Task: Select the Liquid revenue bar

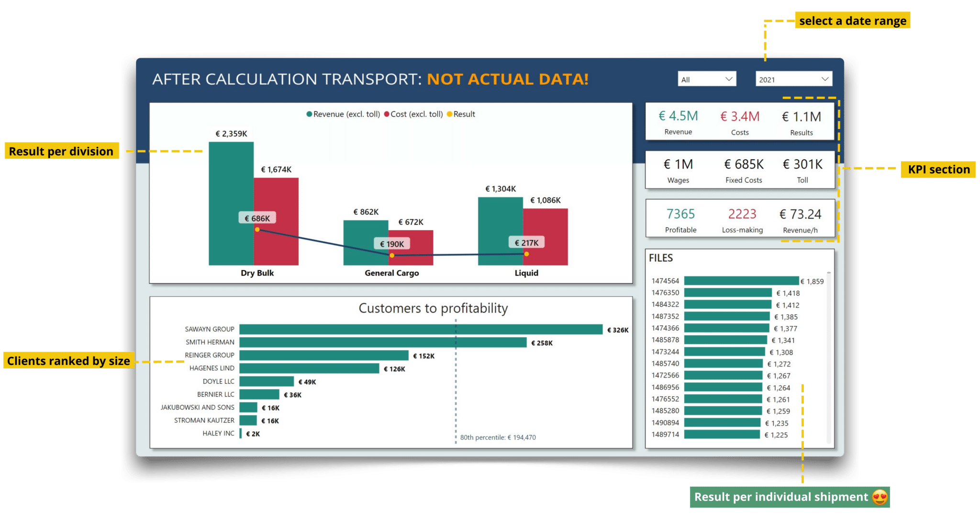Action: pyautogui.click(x=501, y=231)
